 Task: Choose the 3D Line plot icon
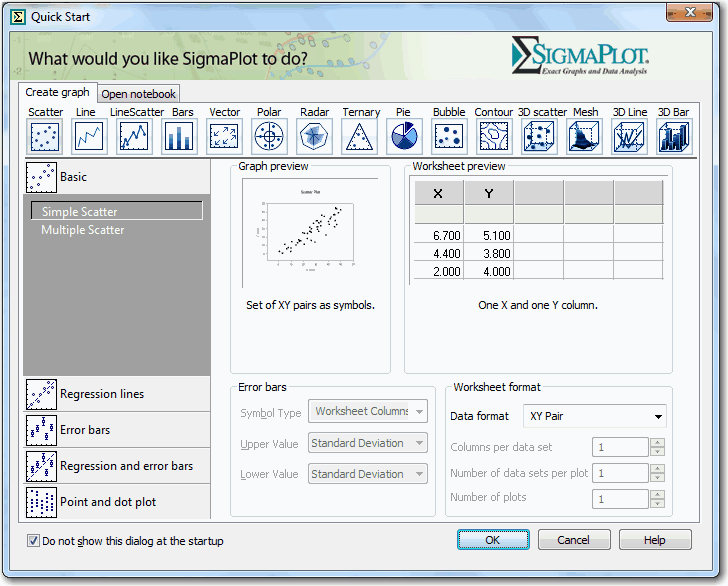pyautogui.click(x=629, y=137)
